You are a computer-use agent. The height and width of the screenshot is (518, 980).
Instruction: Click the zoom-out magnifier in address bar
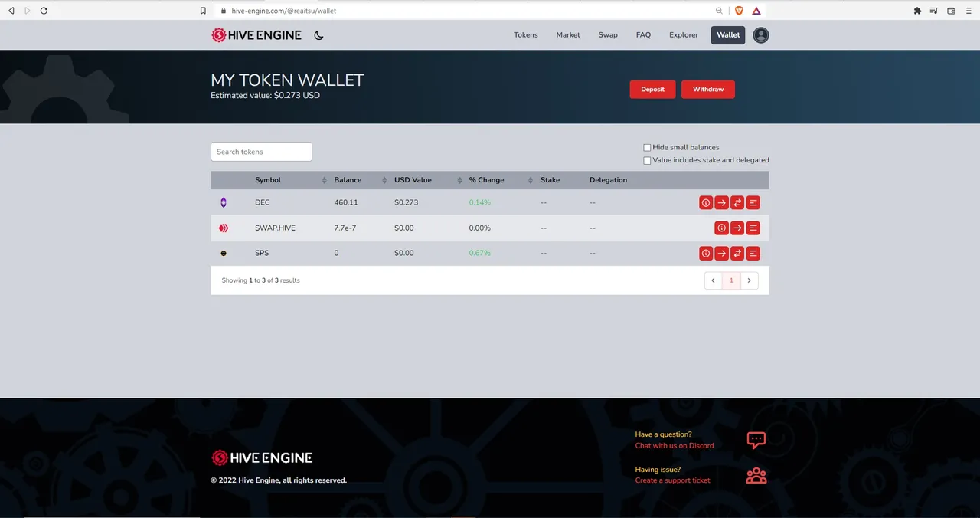coord(719,11)
